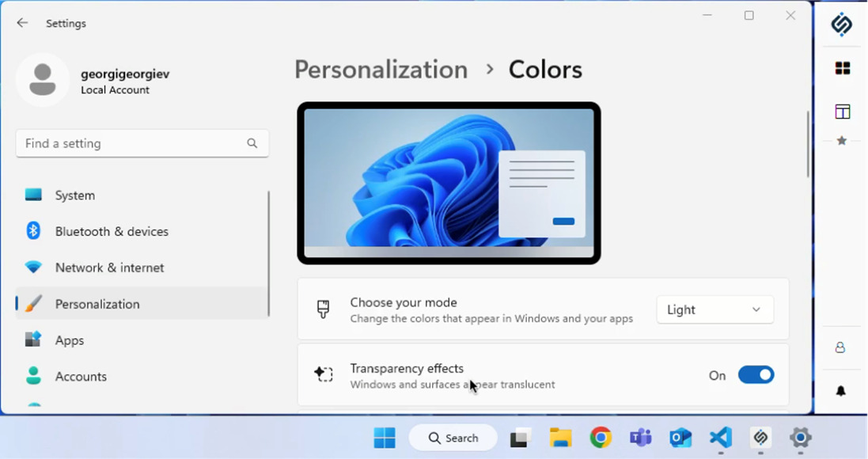Open the user profile icon in right panel
This screenshot has width=868, height=459.
tap(840, 347)
